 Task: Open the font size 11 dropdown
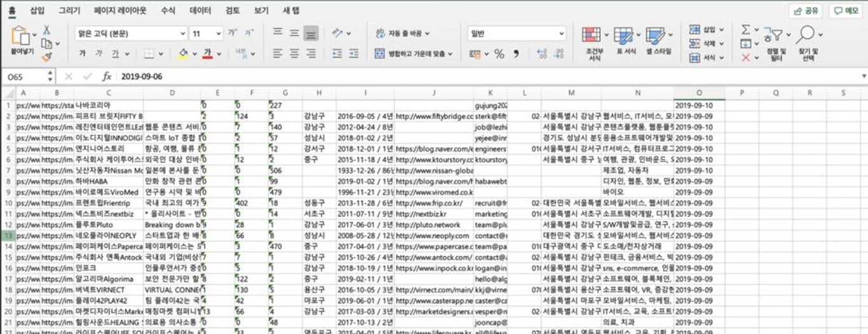tap(207, 33)
